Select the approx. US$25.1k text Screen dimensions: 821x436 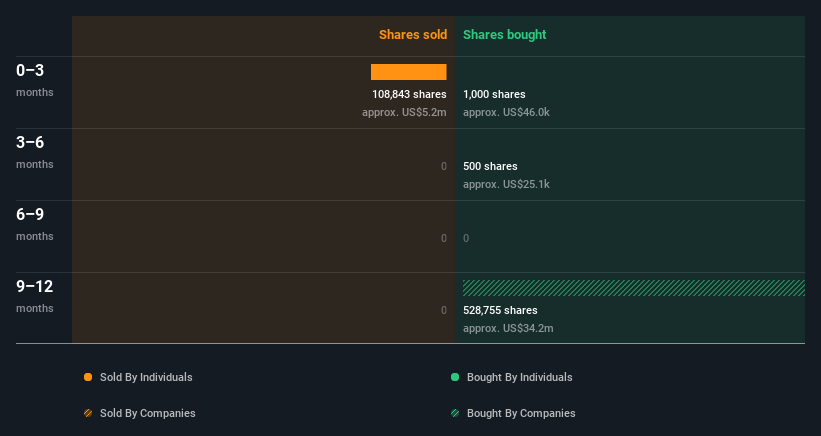pyautogui.click(x=506, y=184)
